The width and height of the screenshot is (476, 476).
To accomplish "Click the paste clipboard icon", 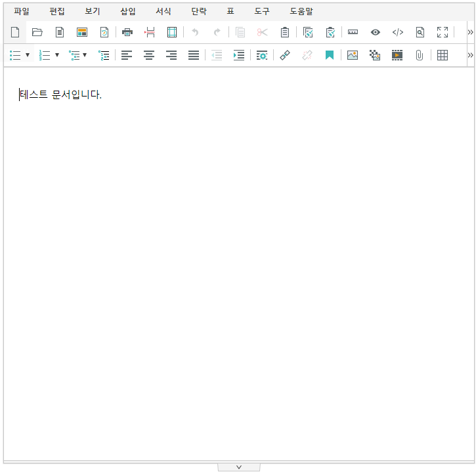I will click(x=284, y=32).
